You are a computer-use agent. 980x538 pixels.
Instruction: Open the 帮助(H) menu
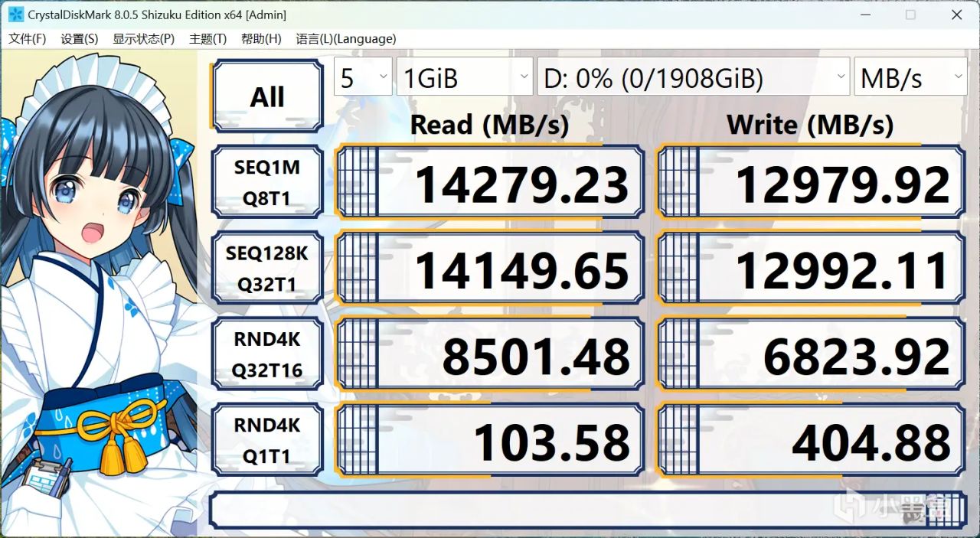pyautogui.click(x=261, y=39)
